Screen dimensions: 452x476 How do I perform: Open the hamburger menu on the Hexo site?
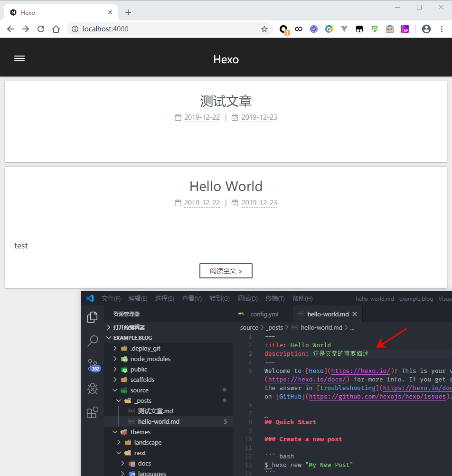tap(19, 58)
